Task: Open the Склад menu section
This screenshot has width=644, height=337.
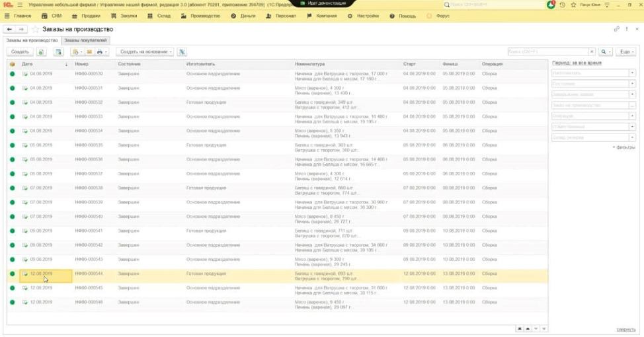Action: [x=159, y=16]
